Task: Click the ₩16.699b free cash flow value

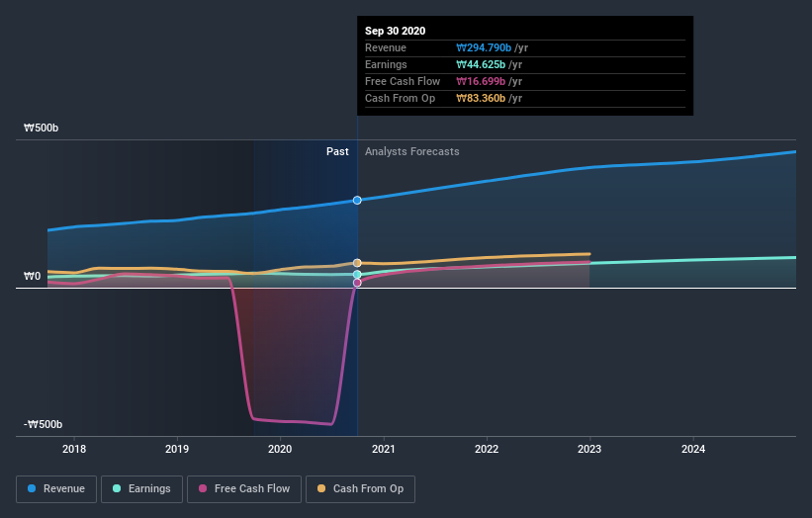Action: coord(481,81)
